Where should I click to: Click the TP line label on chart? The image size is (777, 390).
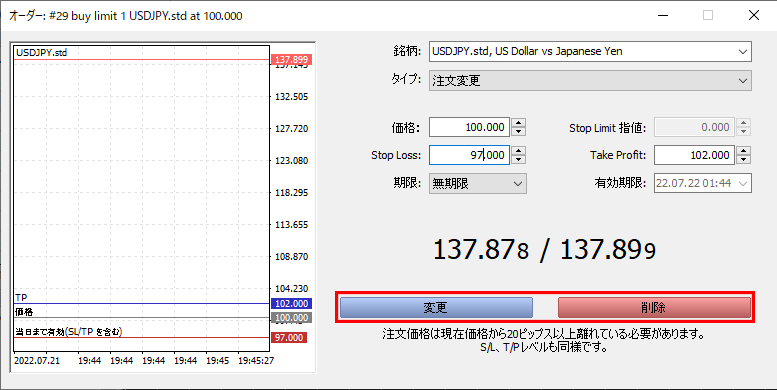(21, 298)
